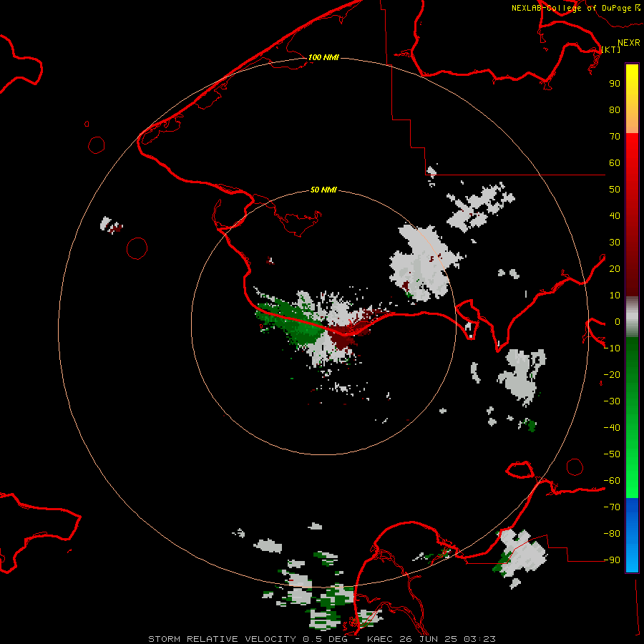The width and height of the screenshot is (644, 644).
Task: Select the -70 value on velocity scale
Action: pyautogui.click(x=612, y=507)
